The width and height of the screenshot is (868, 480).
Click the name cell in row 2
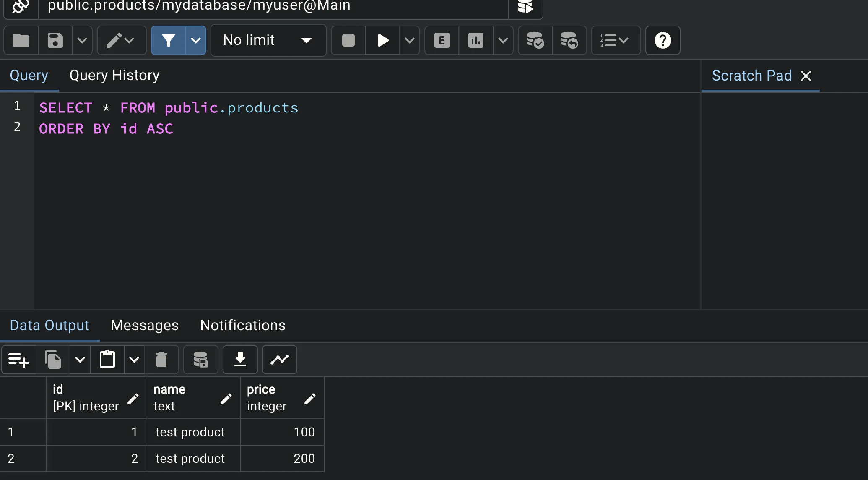click(193, 458)
